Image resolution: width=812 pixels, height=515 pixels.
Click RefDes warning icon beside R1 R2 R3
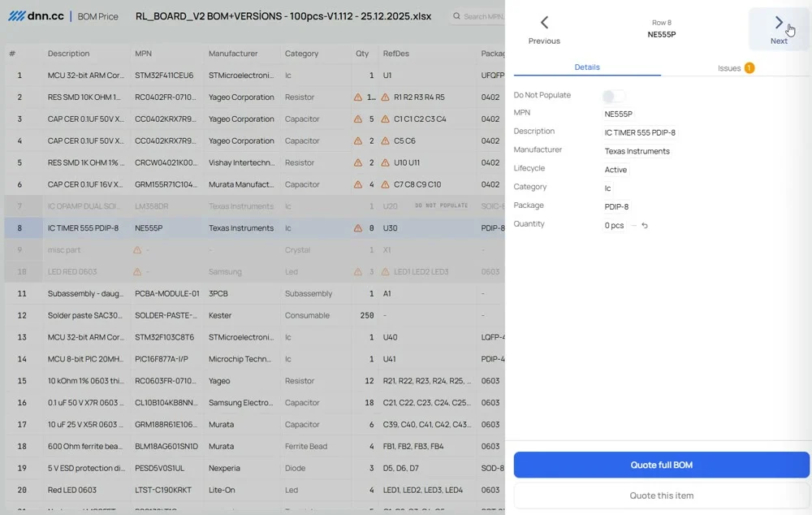385,97
